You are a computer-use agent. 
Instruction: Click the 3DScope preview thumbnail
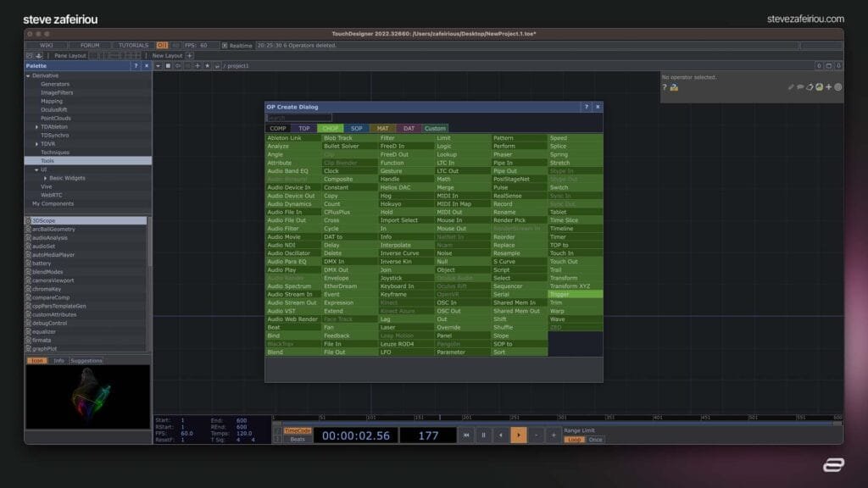[x=87, y=396]
